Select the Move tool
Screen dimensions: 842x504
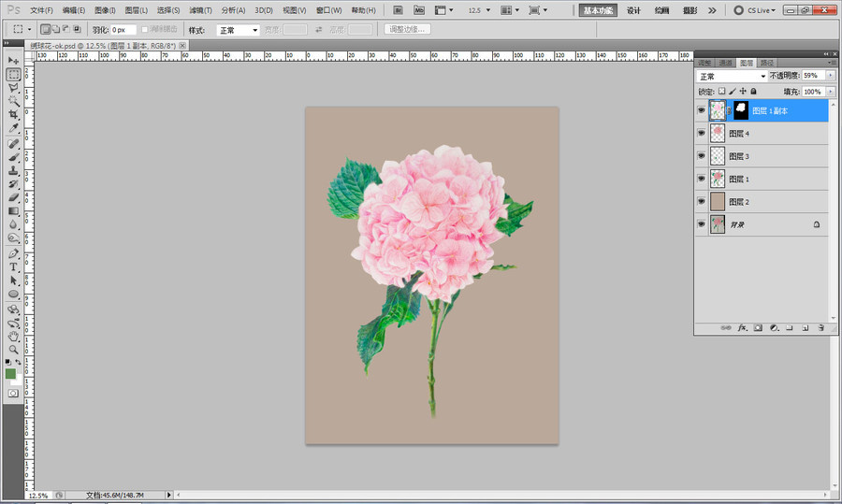tap(13, 60)
